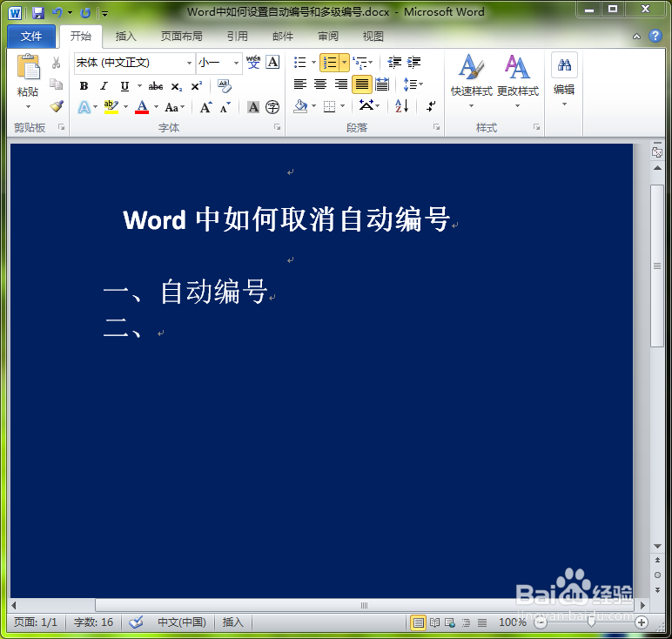Apply superscript formatting
This screenshot has height=639, width=672.
pos(196,86)
